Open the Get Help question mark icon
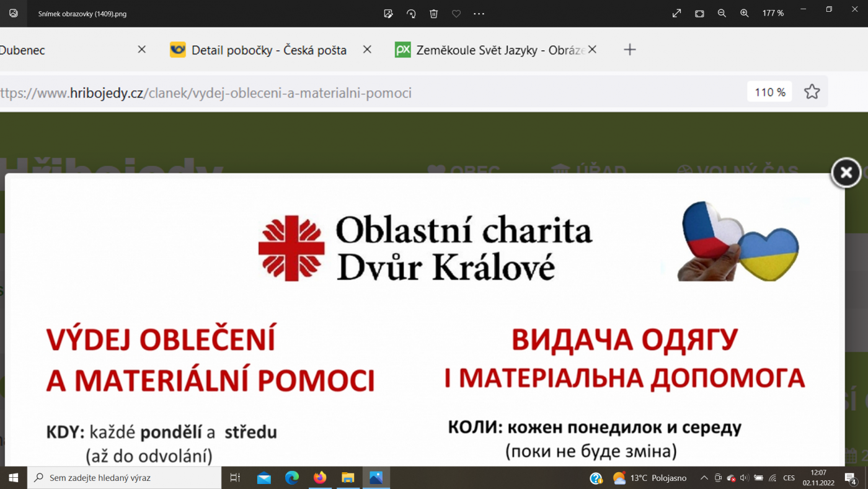Viewport: 868px width, 489px height. (596, 478)
